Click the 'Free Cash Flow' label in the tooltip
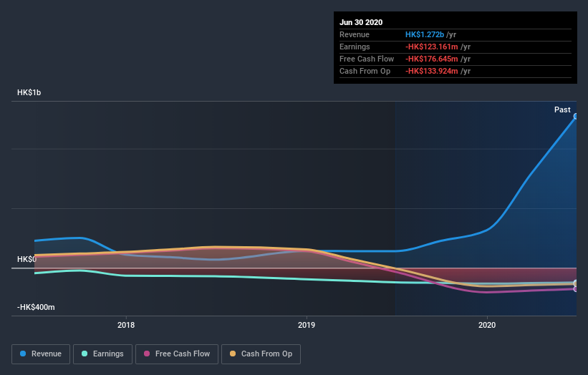588x375 pixels. click(x=367, y=59)
